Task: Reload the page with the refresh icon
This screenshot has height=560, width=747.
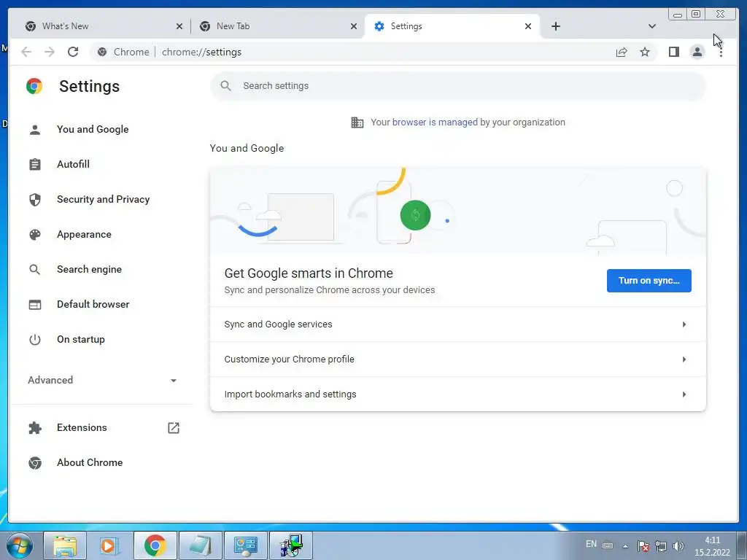Action: click(x=73, y=52)
